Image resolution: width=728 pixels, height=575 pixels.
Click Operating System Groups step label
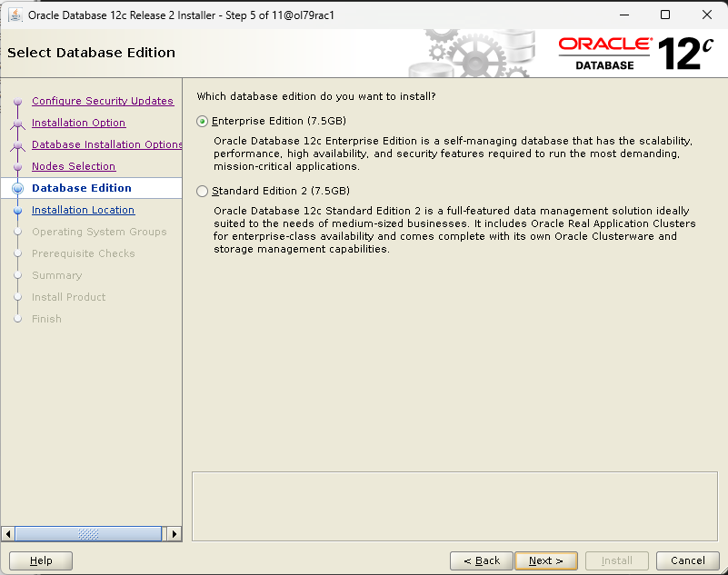point(99,232)
